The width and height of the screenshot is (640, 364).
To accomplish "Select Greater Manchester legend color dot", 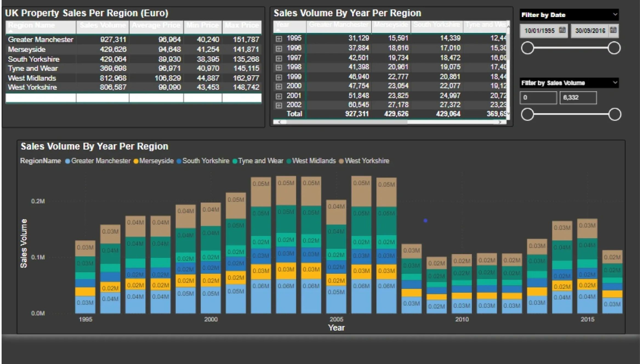I will pos(67,161).
